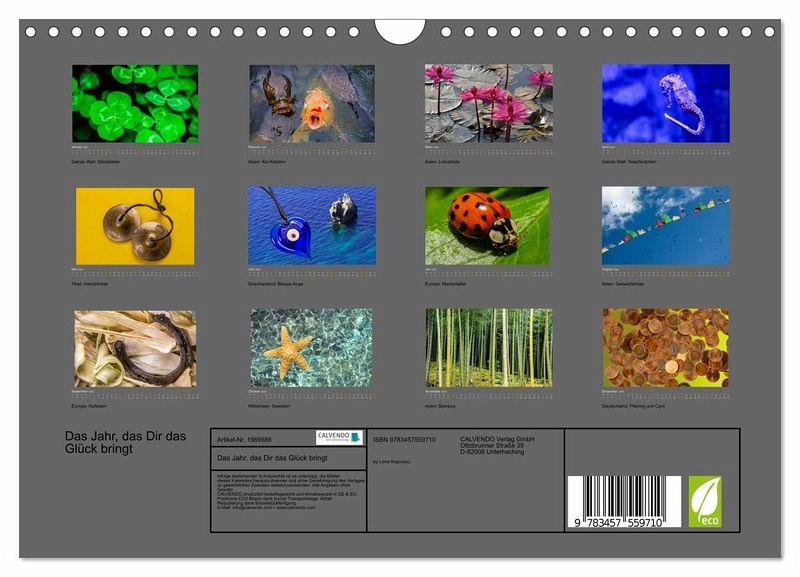The width and height of the screenshot is (800, 577).
Task: Click the caption 'Tibet: Handzimbel'
Action: 90,284
